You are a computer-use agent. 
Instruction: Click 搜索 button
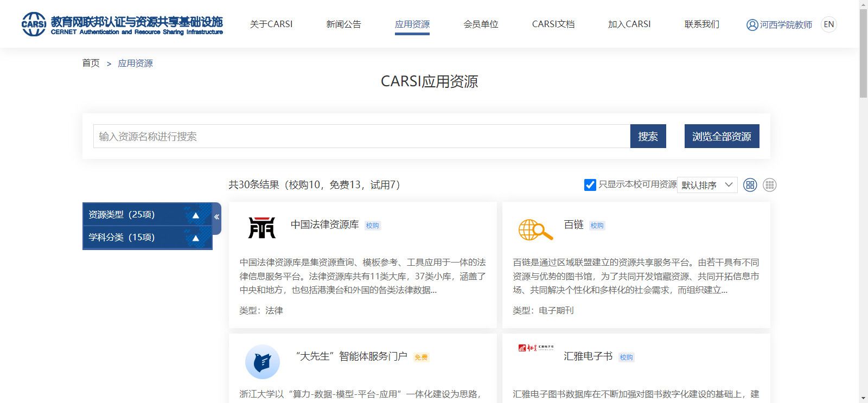(648, 136)
